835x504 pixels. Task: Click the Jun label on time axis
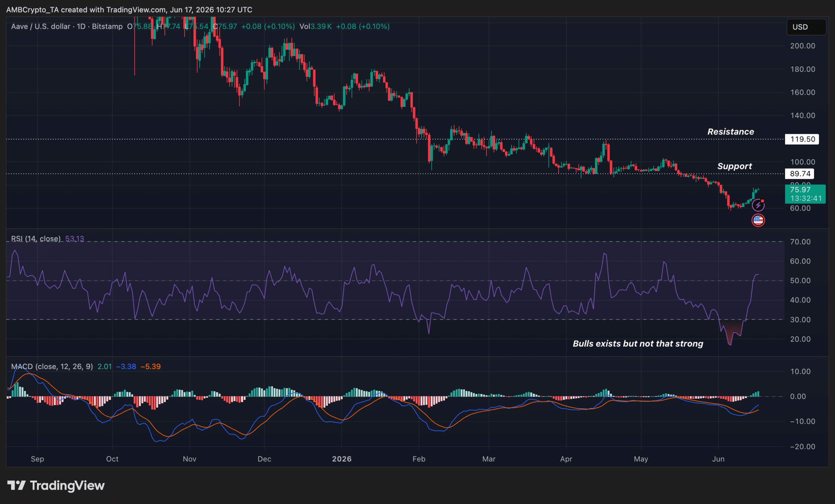[718, 459]
